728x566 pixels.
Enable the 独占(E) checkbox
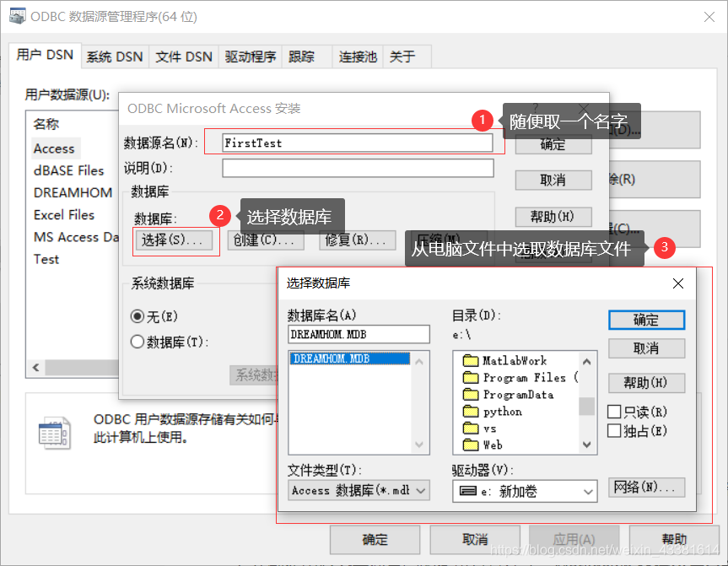pyautogui.click(x=614, y=431)
